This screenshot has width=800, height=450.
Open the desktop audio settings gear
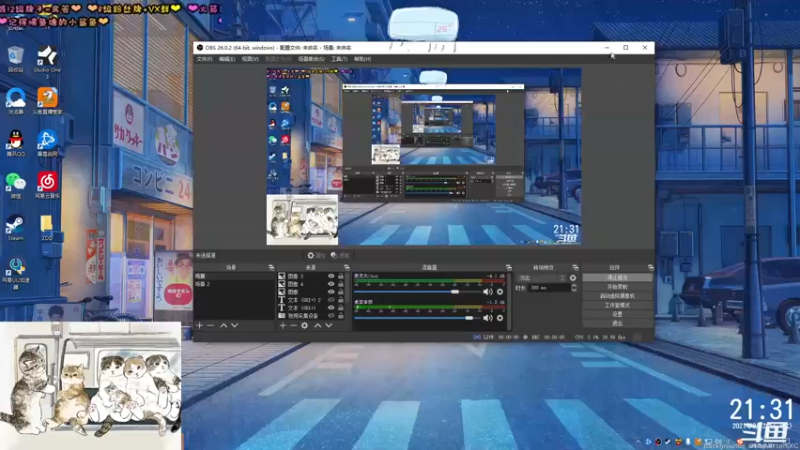(500, 318)
